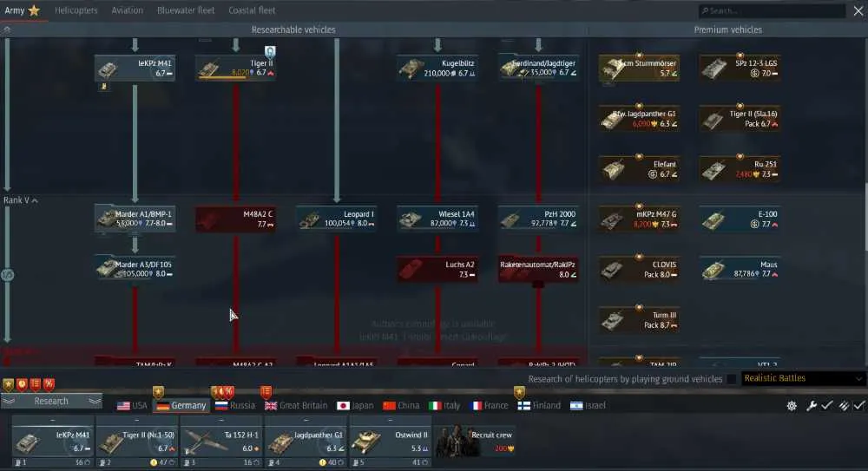The width and height of the screenshot is (868, 471).
Task: Select the locked M48A2 C tank
Action: 236,219
